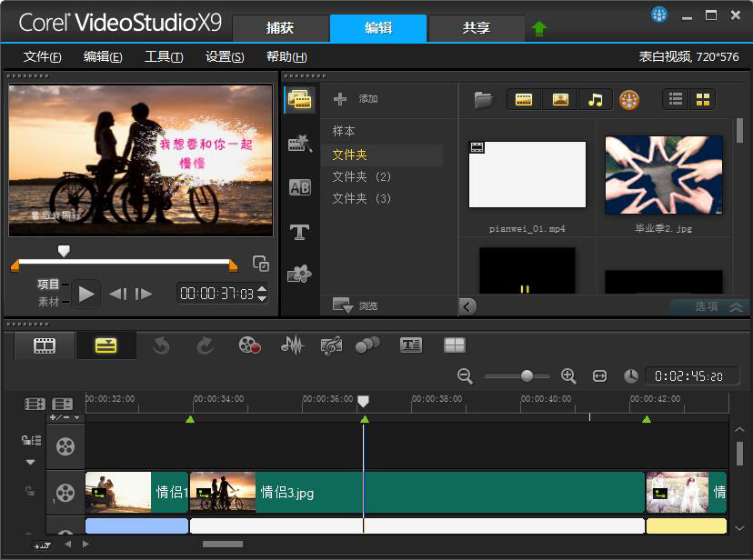Toggle show audio files filter in library
Viewport: 753px width, 560px height.
[x=596, y=100]
